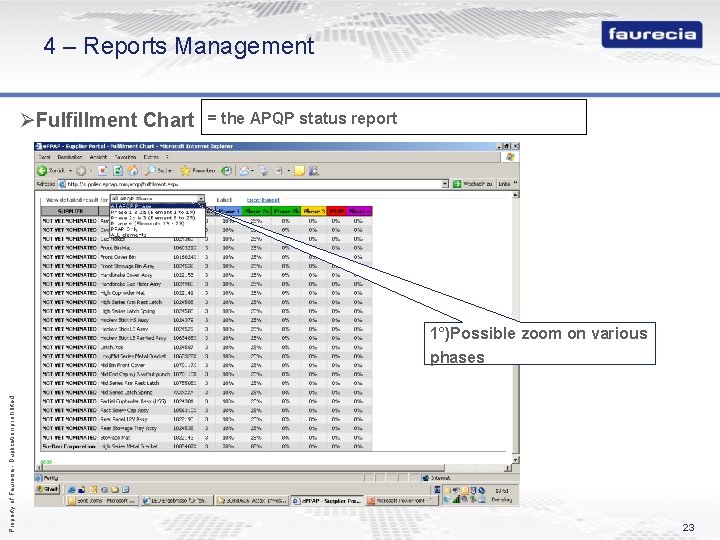Image resolution: width=720 pixels, height=540 pixels.
Task: Click the 'Front Cover Bin' table row
Action: point(207,257)
